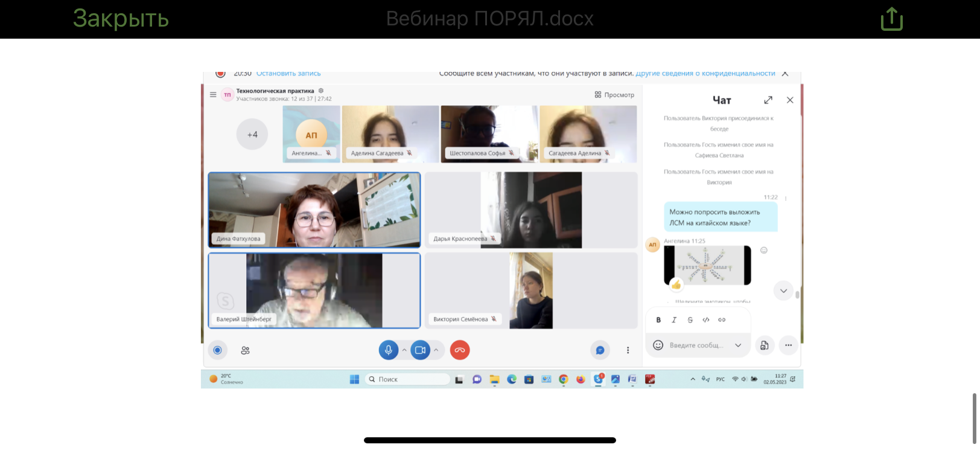Open the Skype icon in Windows taskbar

point(598,379)
